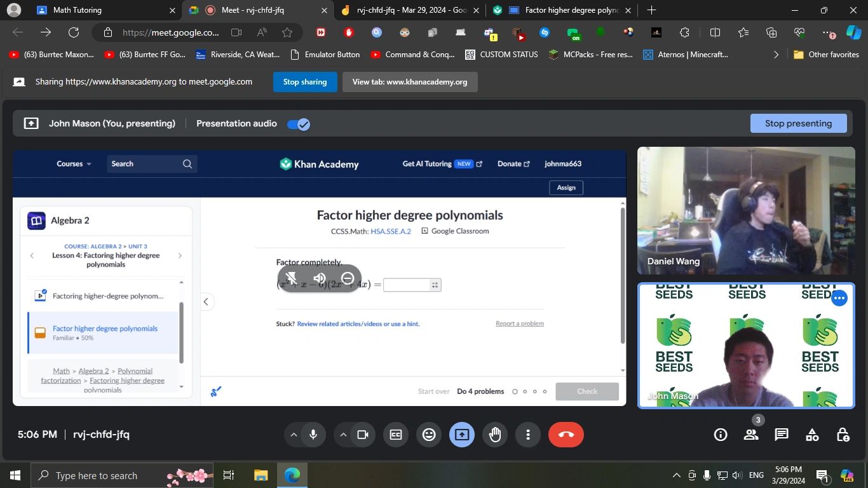Viewport: 868px width, 488px height.
Task: Click the red leave call button
Action: coord(566,435)
